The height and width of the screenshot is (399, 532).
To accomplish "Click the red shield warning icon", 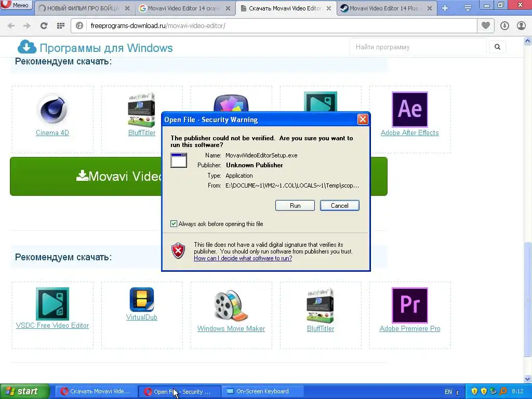I will click(179, 251).
